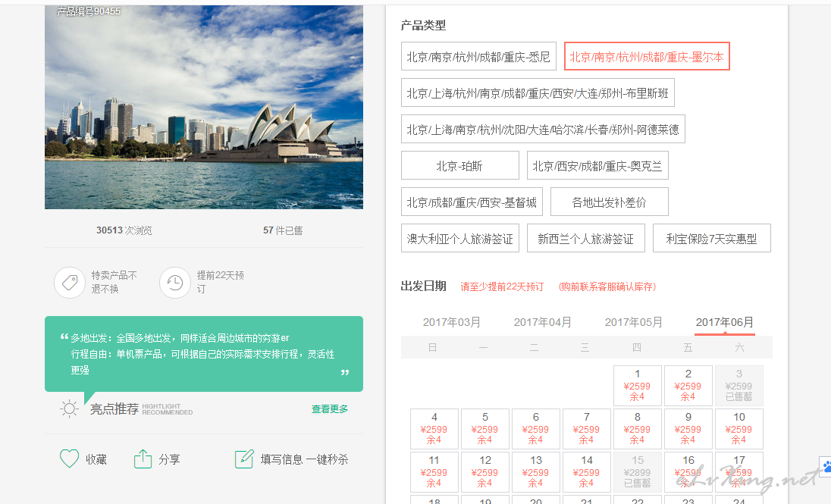
Task: Select June 10 departure cell
Action: pyautogui.click(x=738, y=428)
